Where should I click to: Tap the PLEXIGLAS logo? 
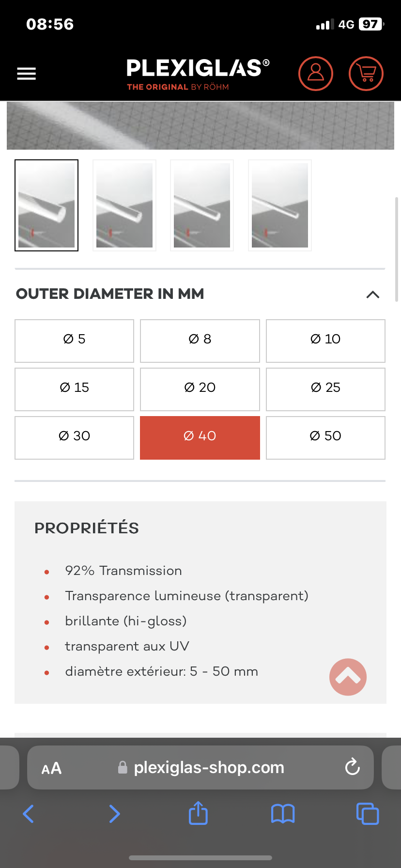pyautogui.click(x=198, y=74)
